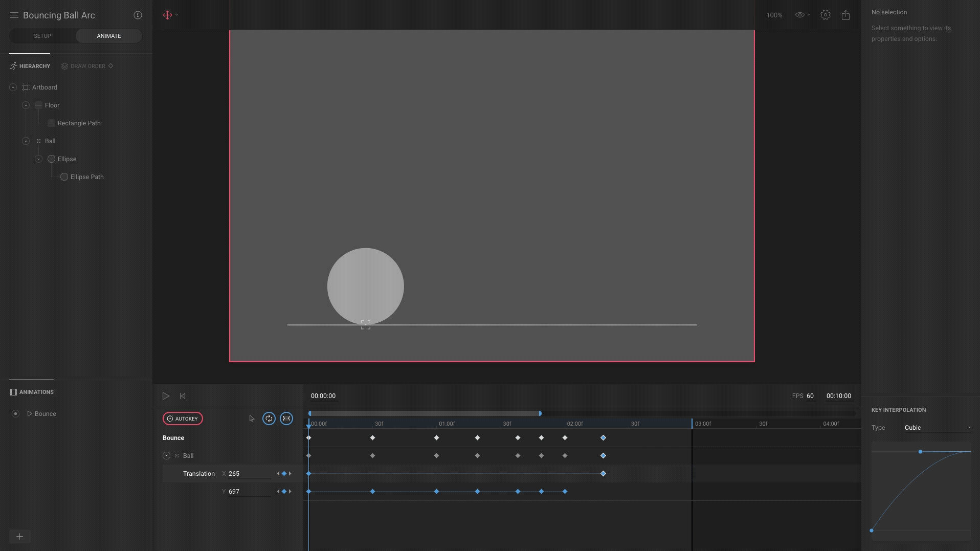Click the Ellipse circle icon
The width and height of the screenshot is (980, 551).
click(51, 159)
